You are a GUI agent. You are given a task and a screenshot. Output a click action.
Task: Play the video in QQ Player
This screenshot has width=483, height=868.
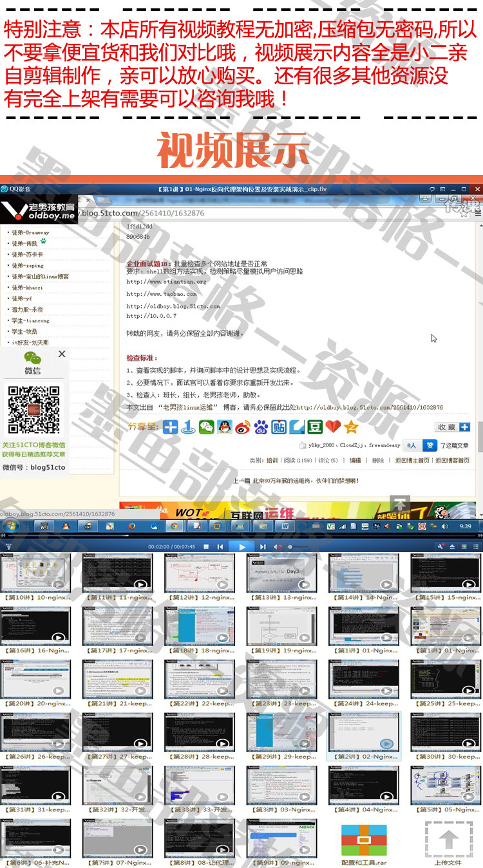tap(242, 546)
